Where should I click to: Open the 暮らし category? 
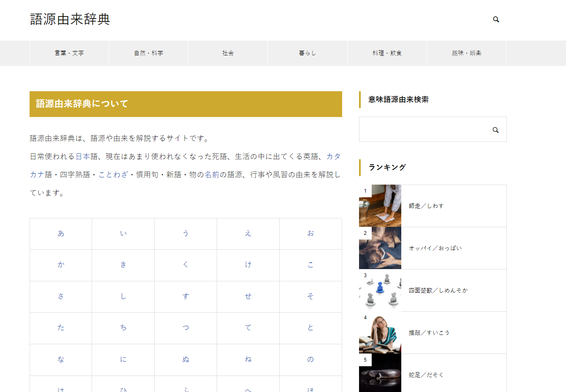[x=307, y=53]
